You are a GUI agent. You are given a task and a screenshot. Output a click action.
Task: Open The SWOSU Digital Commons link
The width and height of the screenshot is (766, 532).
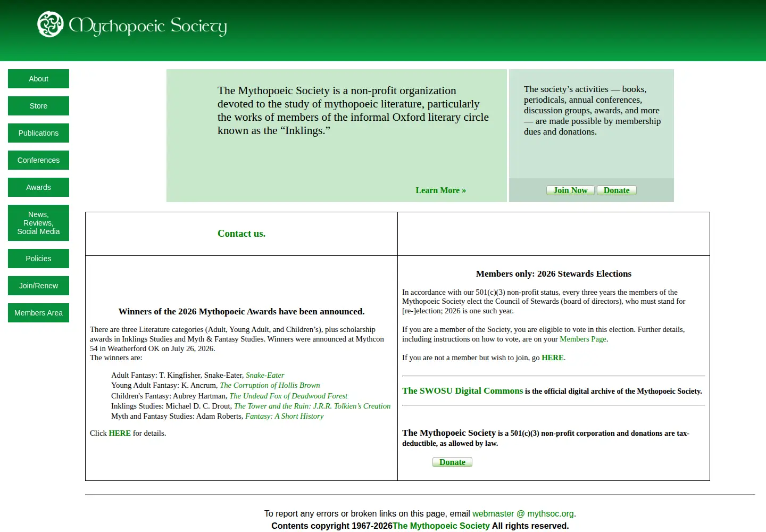click(x=462, y=390)
